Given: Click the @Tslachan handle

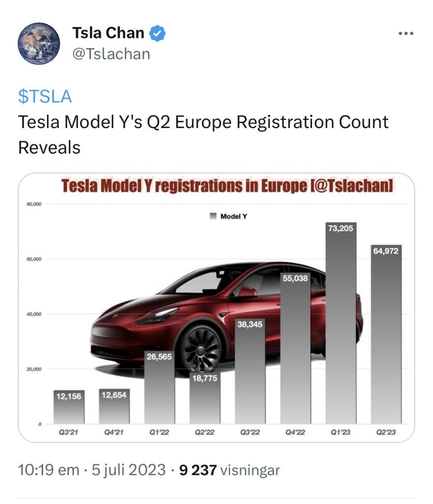Looking at the screenshot, I should point(111,54).
